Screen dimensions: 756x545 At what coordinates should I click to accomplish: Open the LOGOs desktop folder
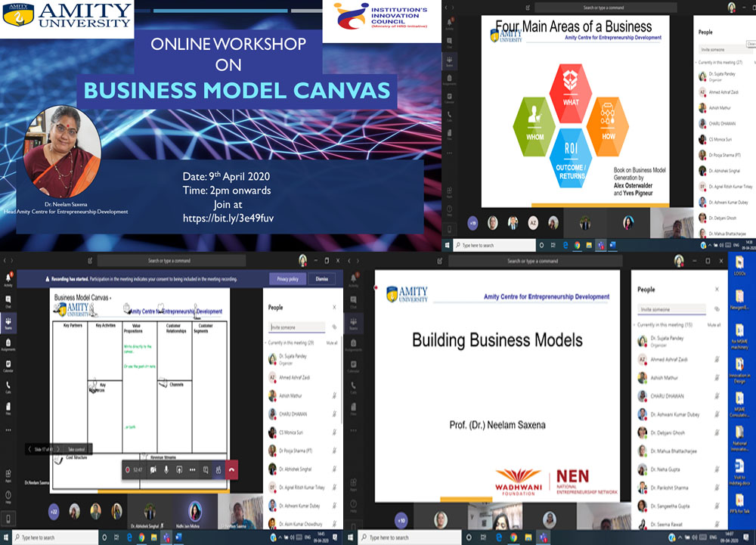pyautogui.click(x=739, y=266)
